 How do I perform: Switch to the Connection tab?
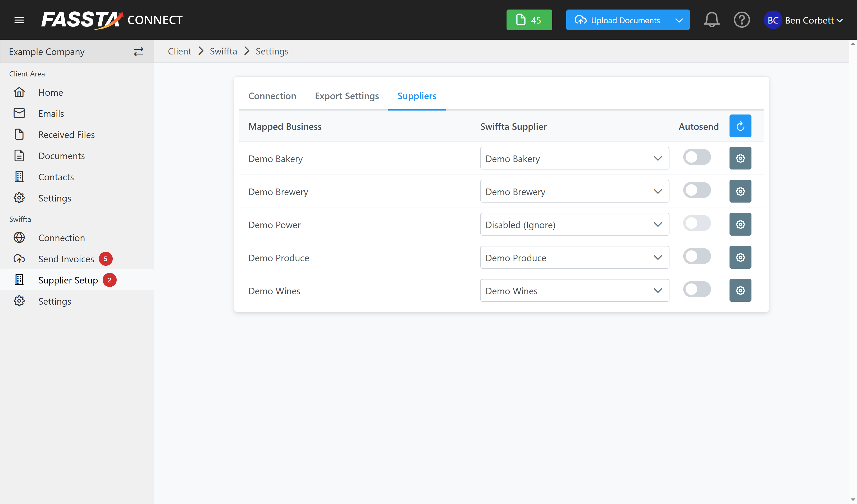(x=272, y=96)
